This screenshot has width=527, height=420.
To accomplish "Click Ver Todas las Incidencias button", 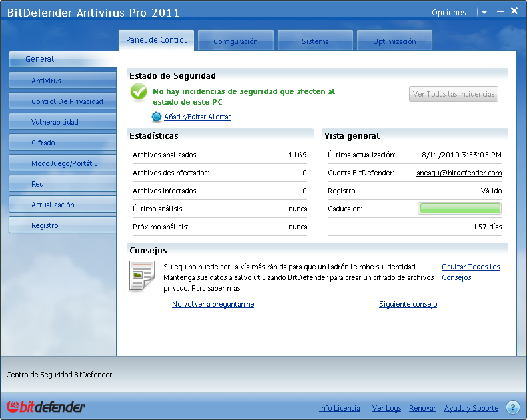I will point(454,94).
